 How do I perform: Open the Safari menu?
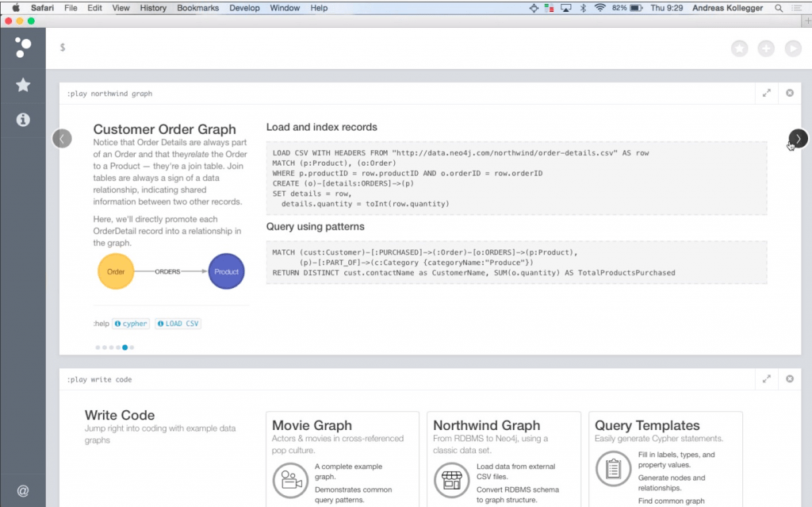click(42, 8)
